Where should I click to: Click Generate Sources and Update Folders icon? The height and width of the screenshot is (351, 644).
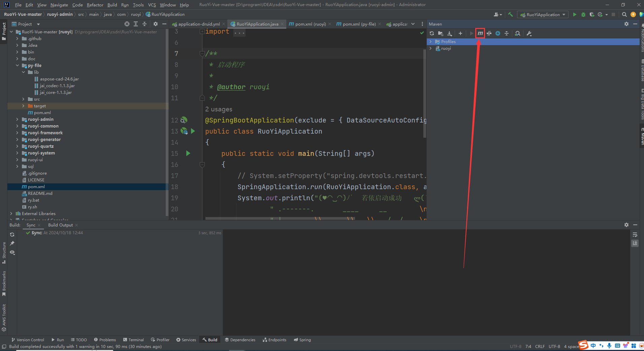click(x=441, y=33)
